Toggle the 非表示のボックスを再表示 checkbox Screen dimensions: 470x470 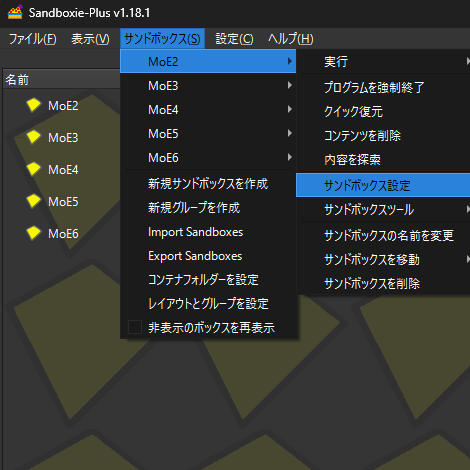click(x=135, y=327)
